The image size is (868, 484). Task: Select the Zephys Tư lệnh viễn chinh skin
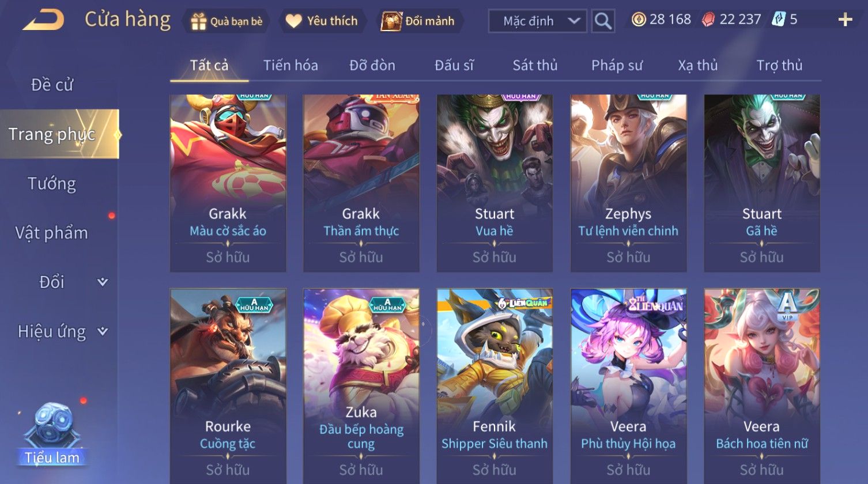tap(628, 183)
